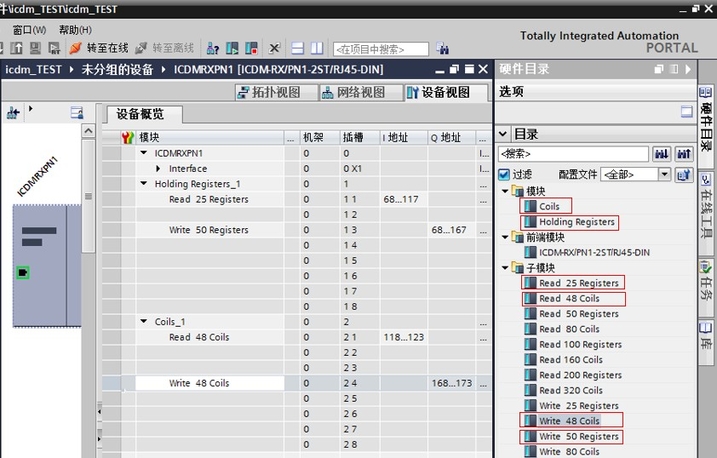This screenshot has height=458, width=717.
Task: Collapse the 子模块 folder in catalog
Action: click(505, 267)
